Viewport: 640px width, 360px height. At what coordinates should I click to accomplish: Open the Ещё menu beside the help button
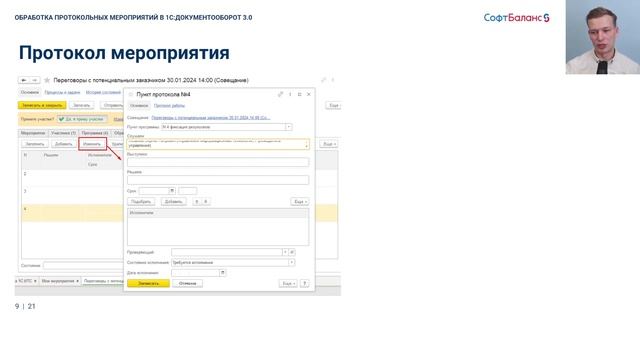[x=288, y=283]
